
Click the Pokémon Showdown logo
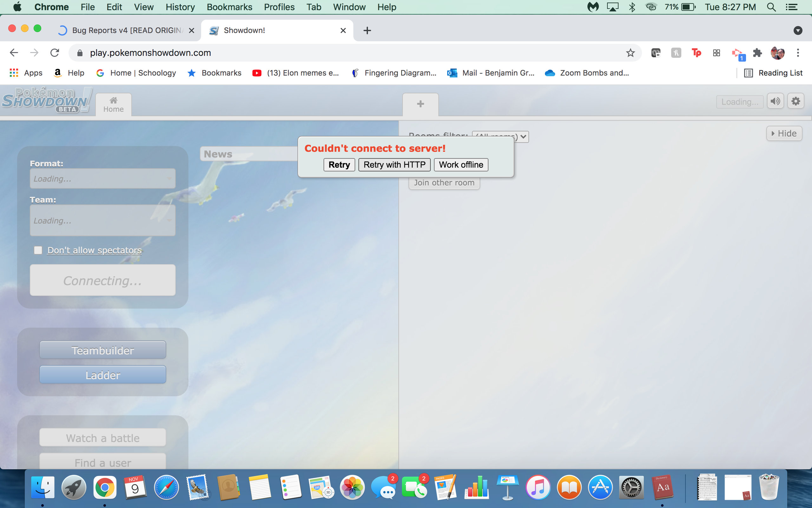[x=47, y=100]
